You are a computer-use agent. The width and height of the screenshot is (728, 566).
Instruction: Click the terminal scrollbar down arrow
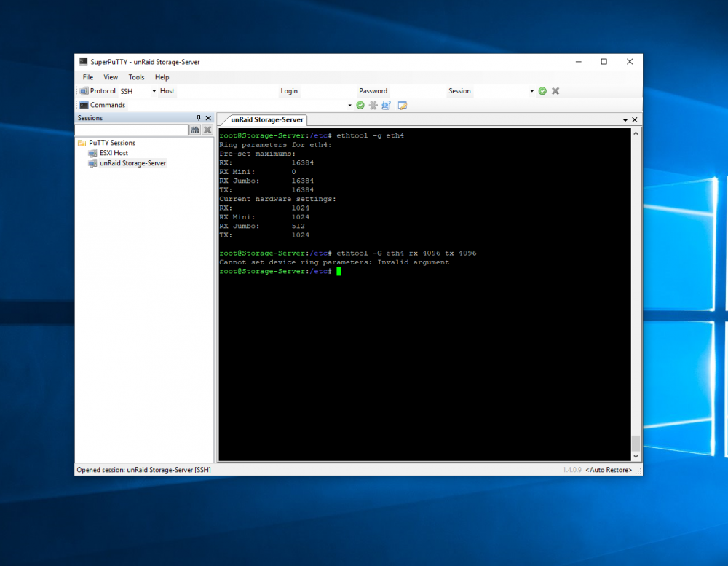pos(636,456)
